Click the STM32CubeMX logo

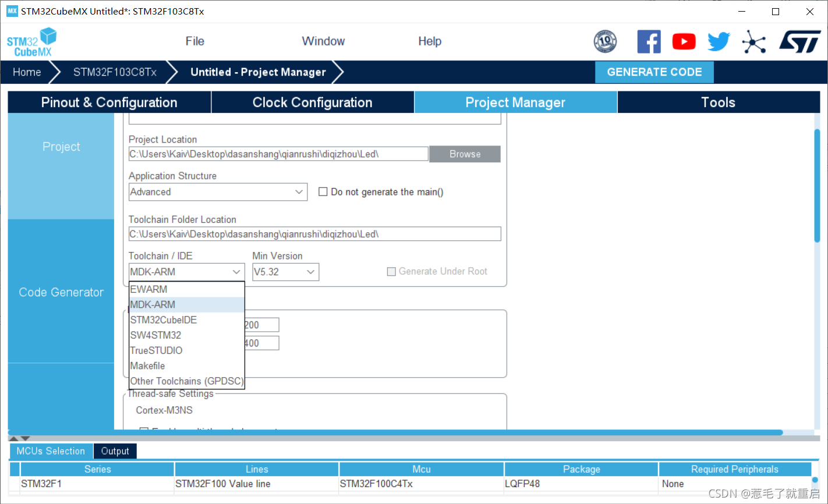(x=31, y=42)
